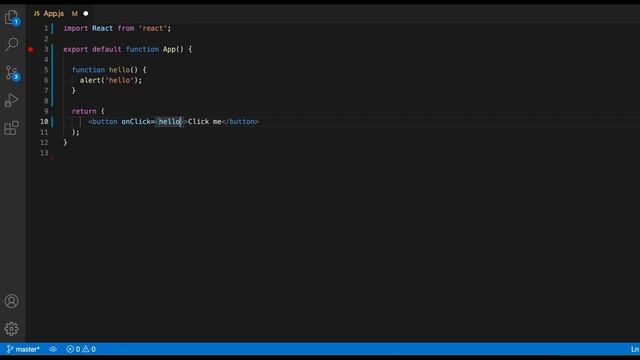The image size is (640, 360).
Task: Open the Extensions view
Action: (11, 128)
